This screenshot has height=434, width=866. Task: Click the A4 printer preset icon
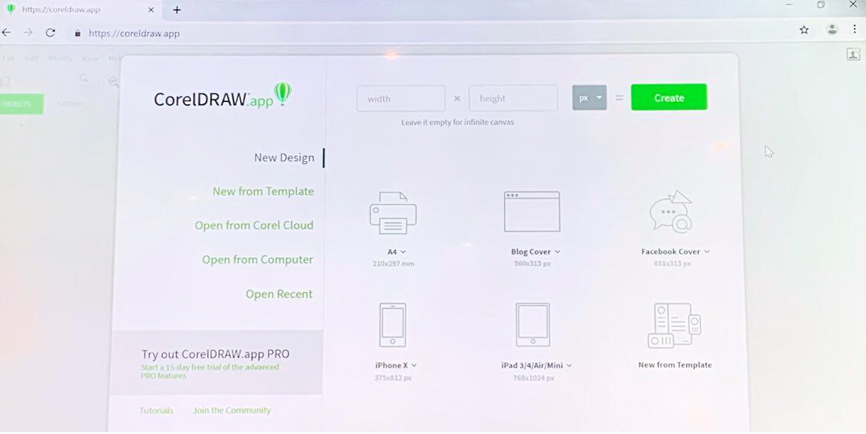pos(393,213)
